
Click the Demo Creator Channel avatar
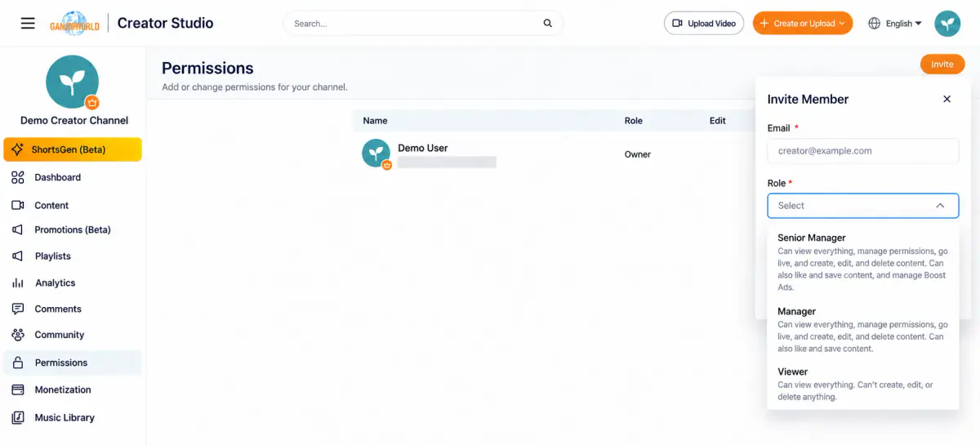click(x=73, y=82)
